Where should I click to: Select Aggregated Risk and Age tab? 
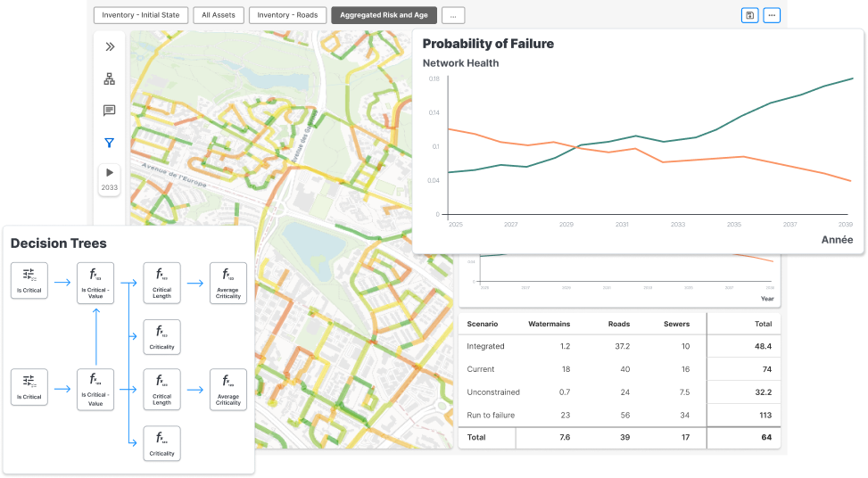click(384, 15)
